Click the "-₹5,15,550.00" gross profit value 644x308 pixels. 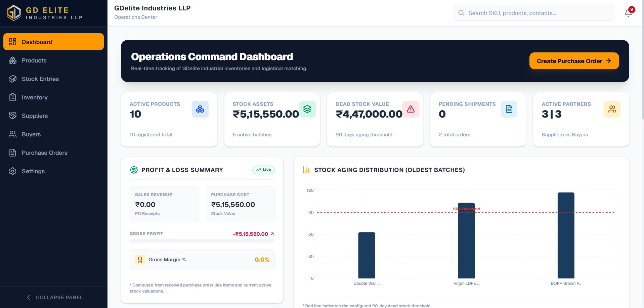[x=251, y=234]
